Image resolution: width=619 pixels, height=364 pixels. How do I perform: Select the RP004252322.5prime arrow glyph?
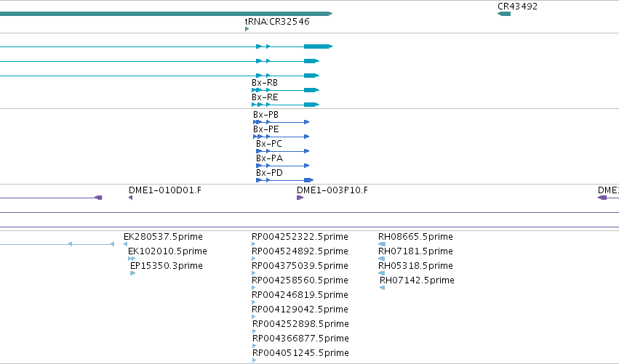pos(253,244)
